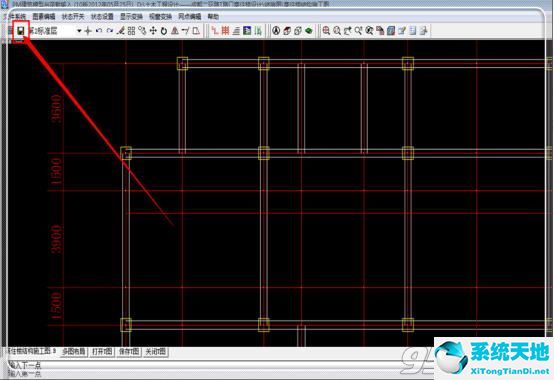Open the 显示变换 menu
Screen dimensions: 554x380
[x=131, y=17]
